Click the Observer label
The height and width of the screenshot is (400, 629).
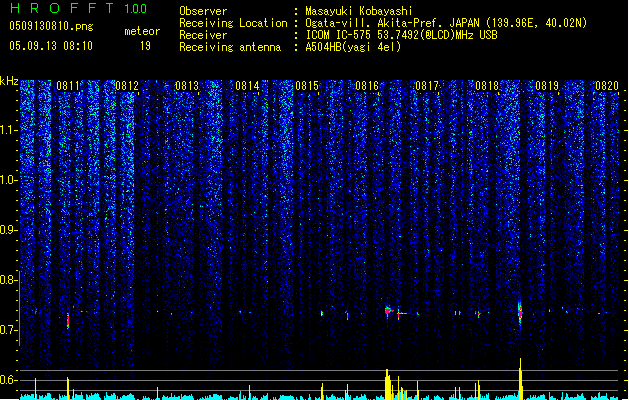click(203, 11)
